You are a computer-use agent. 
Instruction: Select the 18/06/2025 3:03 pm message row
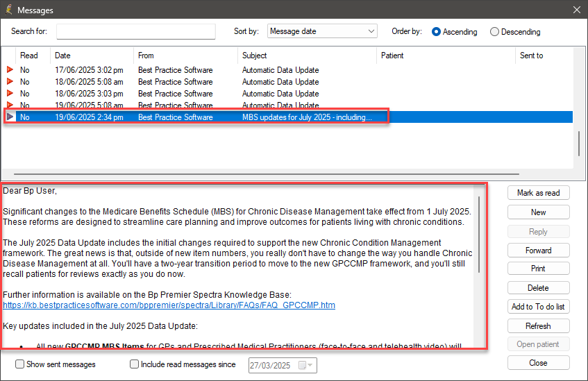[288, 94]
